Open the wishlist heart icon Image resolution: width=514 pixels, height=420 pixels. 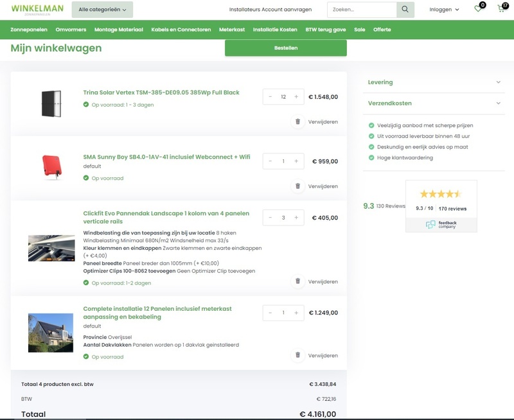point(478,9)
